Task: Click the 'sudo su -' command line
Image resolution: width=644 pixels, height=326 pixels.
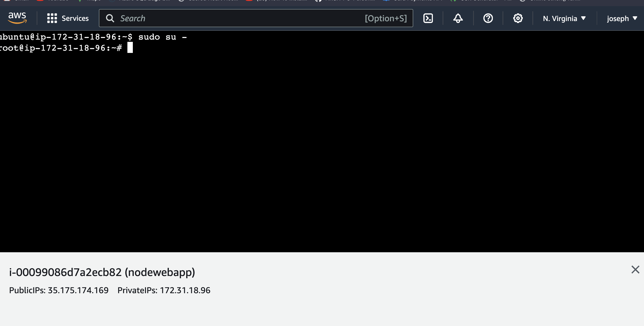Action: coord(162,37)
